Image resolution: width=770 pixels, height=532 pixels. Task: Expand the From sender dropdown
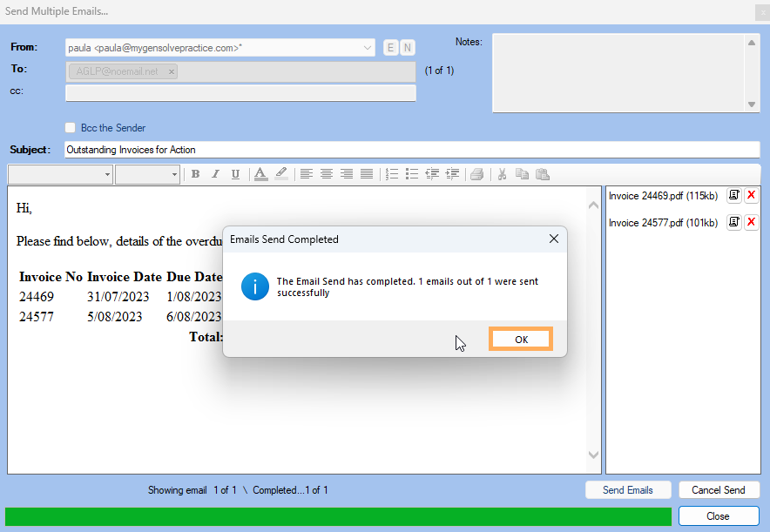point(368,48)
